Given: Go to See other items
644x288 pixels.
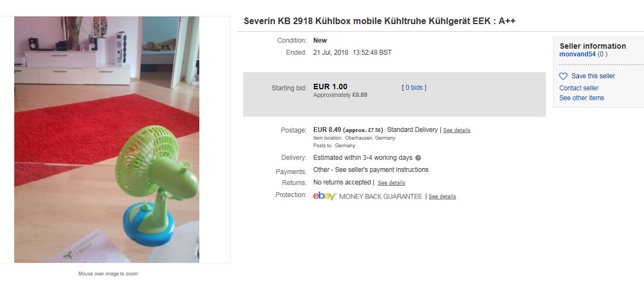Looking at the screenshot, I should click(582, 98).
